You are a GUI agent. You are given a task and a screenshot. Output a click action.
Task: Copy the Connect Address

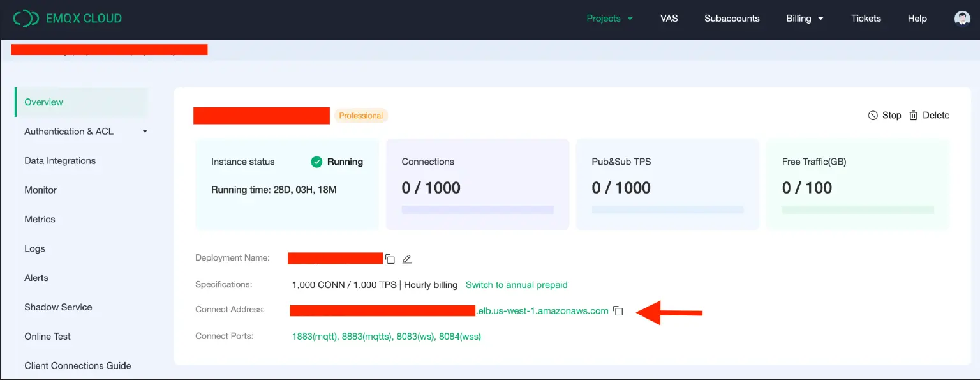(618, 310)
